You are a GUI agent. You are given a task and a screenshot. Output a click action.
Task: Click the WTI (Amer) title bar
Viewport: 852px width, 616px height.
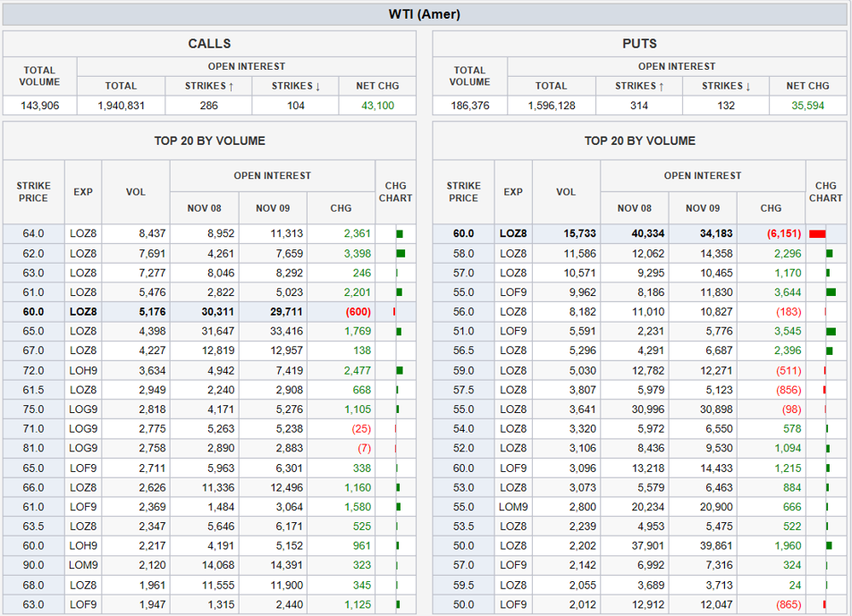(x=425, y=14)
